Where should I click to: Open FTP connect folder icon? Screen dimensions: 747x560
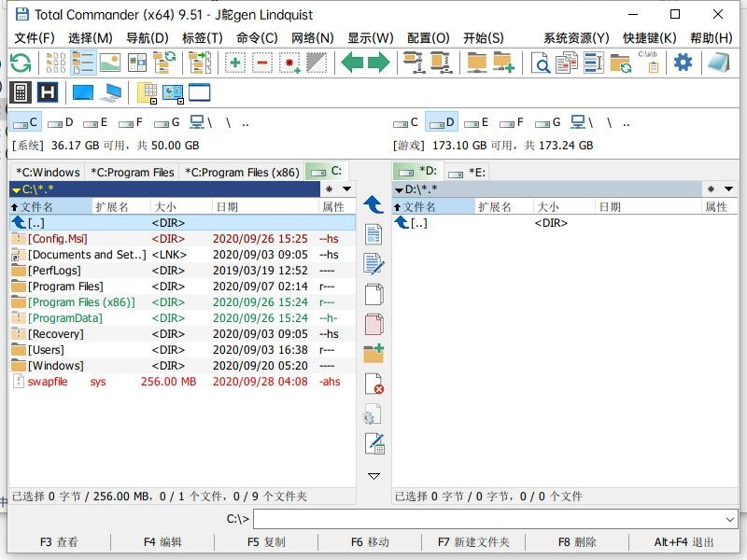(477, 63)
